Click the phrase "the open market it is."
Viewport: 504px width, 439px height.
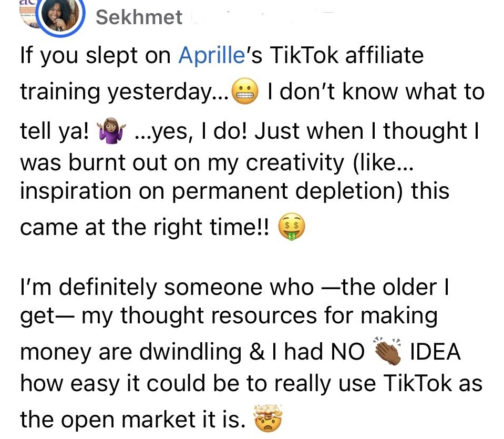pos(133,420)
